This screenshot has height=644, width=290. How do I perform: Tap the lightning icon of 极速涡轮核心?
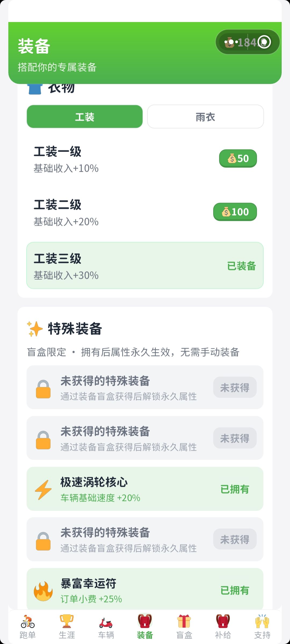pos(43,490)
